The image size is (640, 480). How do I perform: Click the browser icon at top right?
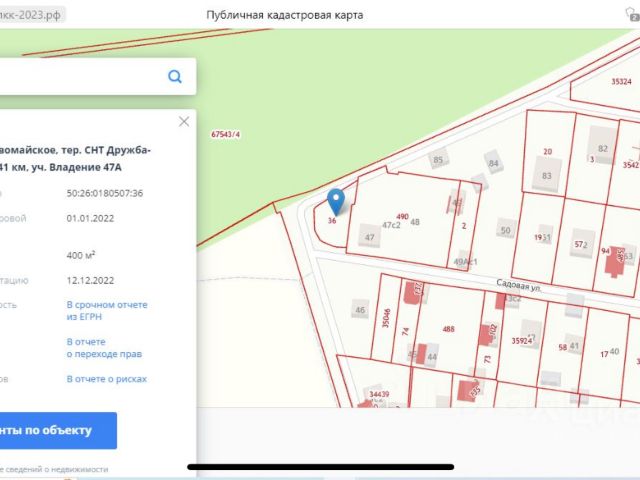632,14
